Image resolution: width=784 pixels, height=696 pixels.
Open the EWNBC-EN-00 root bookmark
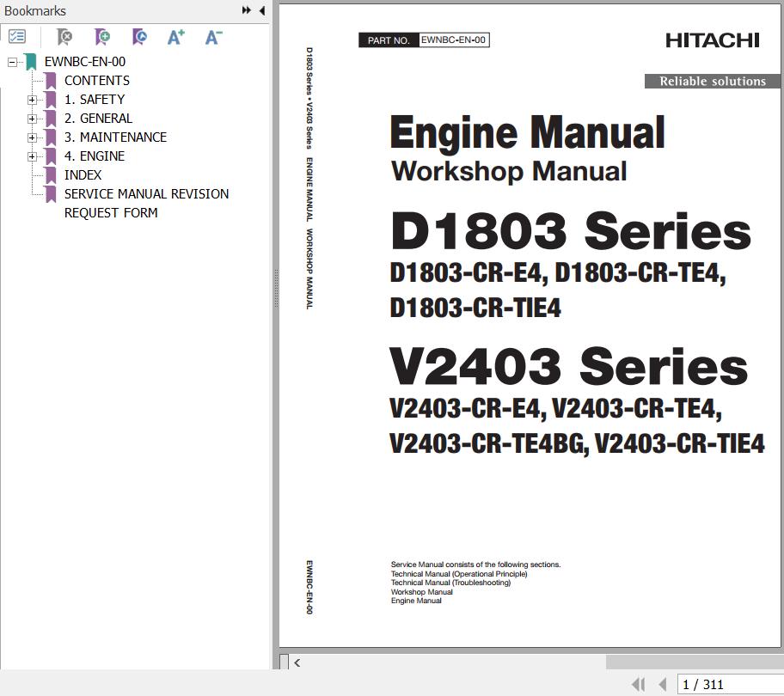(x=85, y=62)
